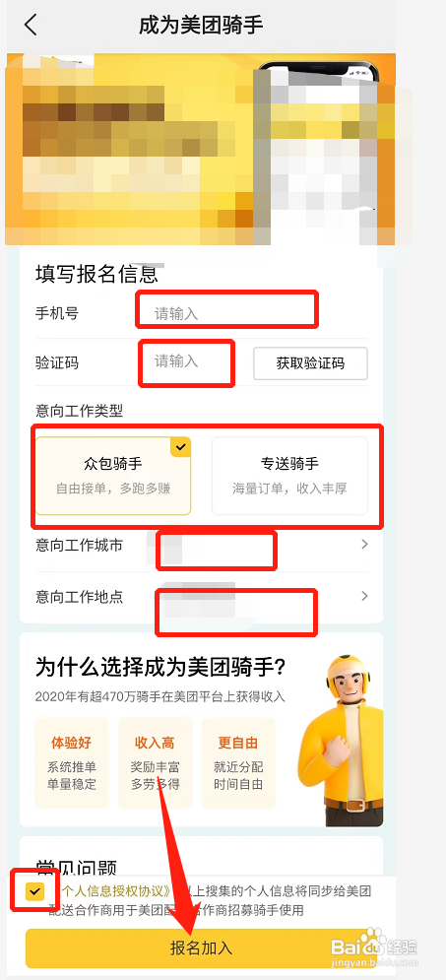Toggle the 个人信息授权协议 agreement checkbox
The width and height of the screenshot is (446, 980).
click(x=35, y=892)
